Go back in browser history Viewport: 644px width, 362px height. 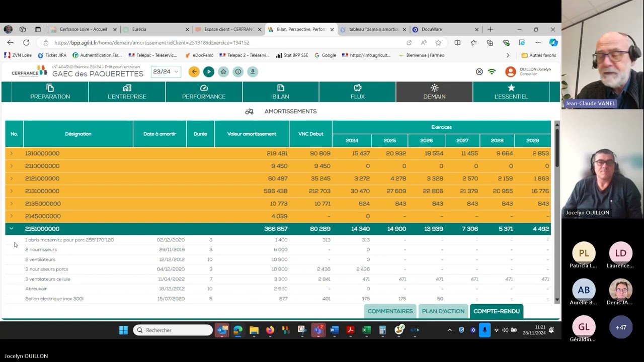click(10, 43)
